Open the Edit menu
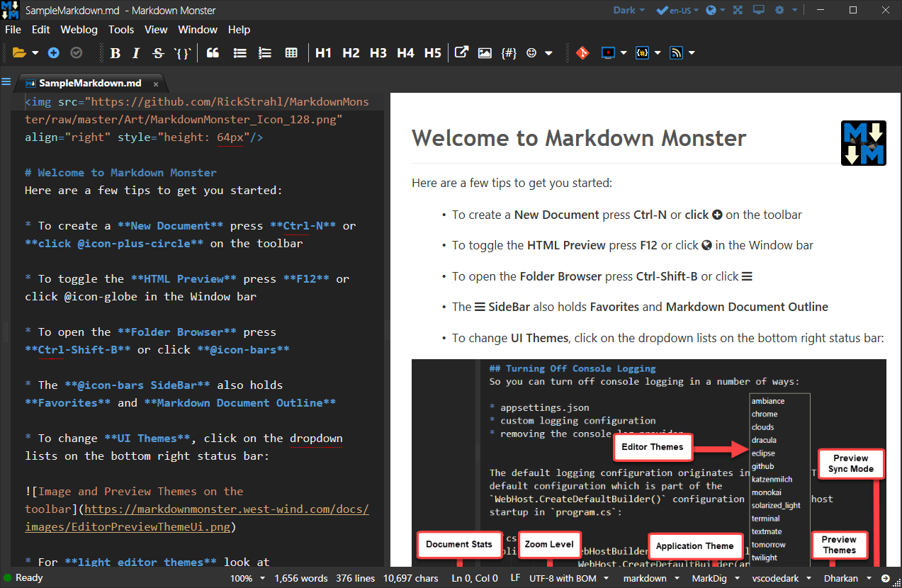Screen dimensions: 902x588 40,30
